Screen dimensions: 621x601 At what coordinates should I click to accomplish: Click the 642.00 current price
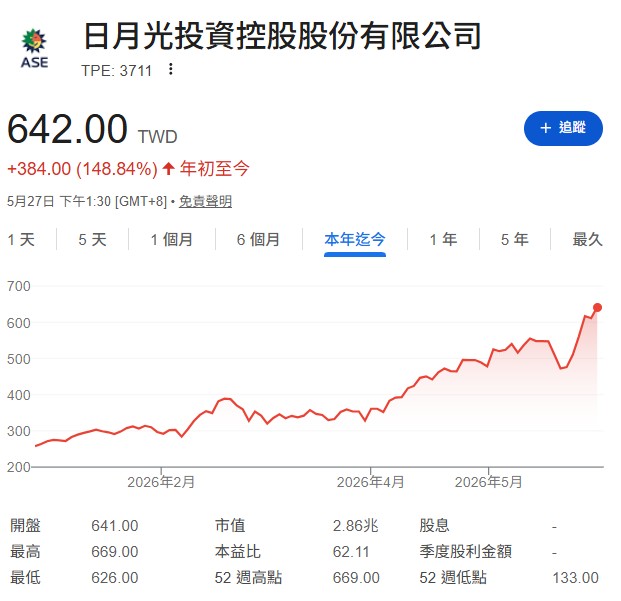click(x=67, y=129)
